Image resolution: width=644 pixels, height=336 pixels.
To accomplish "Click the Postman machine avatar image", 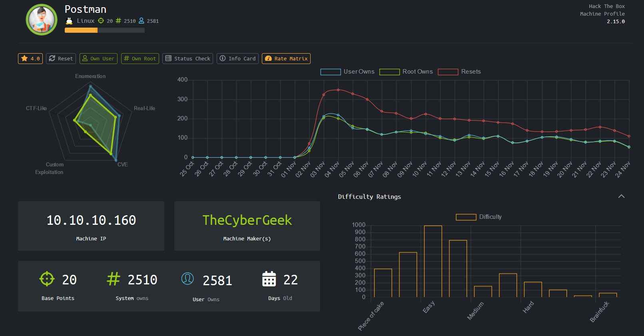I will 42,20.
